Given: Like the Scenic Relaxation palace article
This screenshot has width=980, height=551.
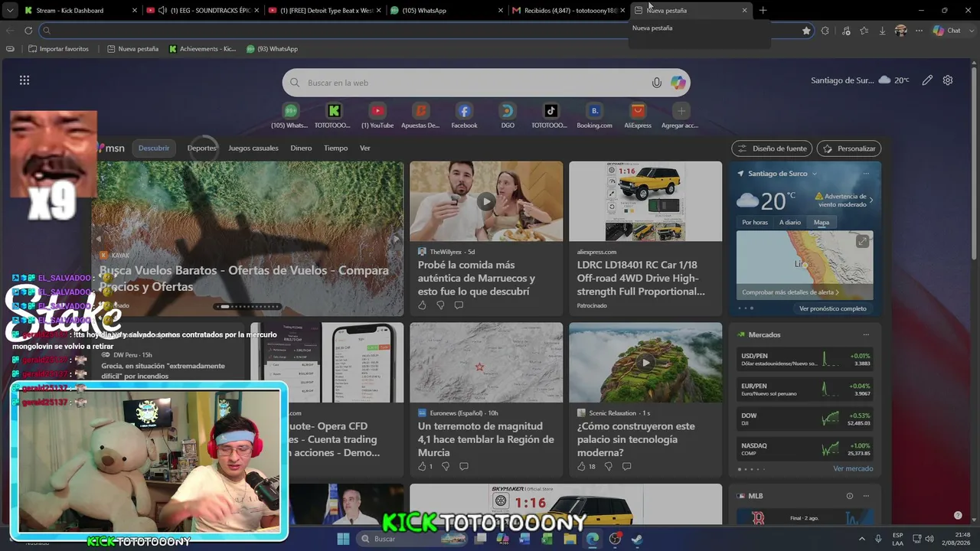Looking at the screenshot, I should (581, 466).
